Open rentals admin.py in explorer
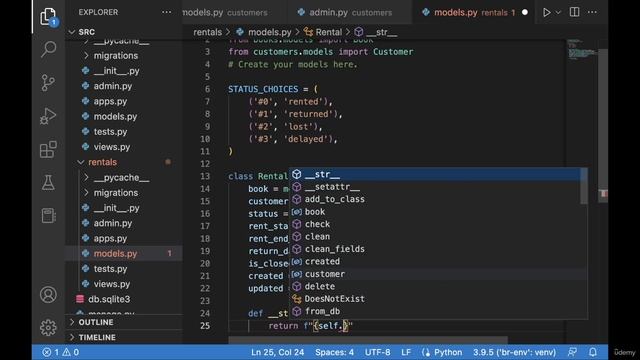 pos(124,223)
